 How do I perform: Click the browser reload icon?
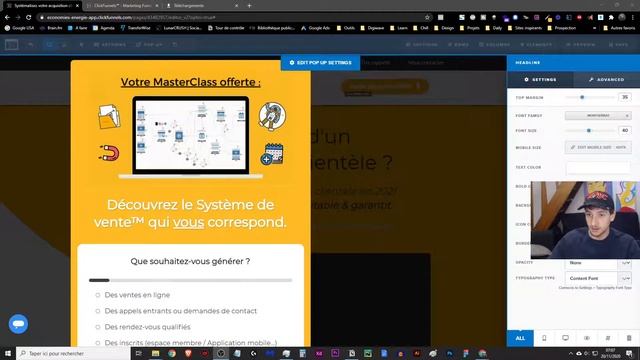29,18
